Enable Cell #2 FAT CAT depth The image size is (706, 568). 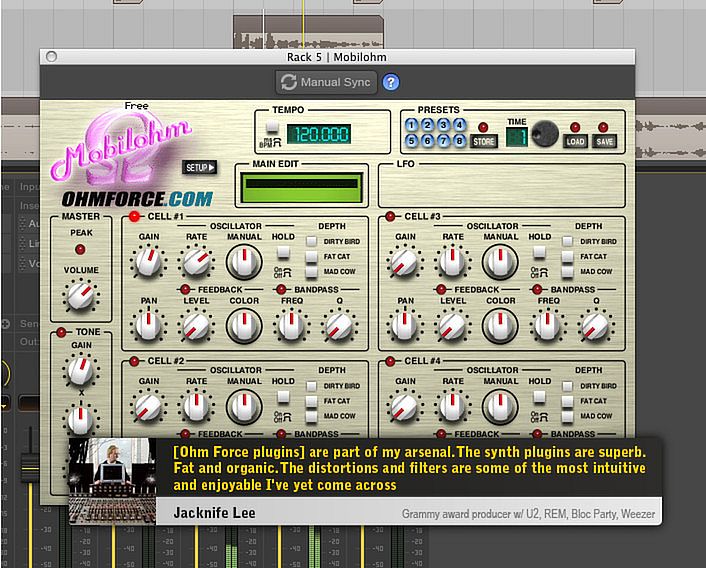point(312,401)
